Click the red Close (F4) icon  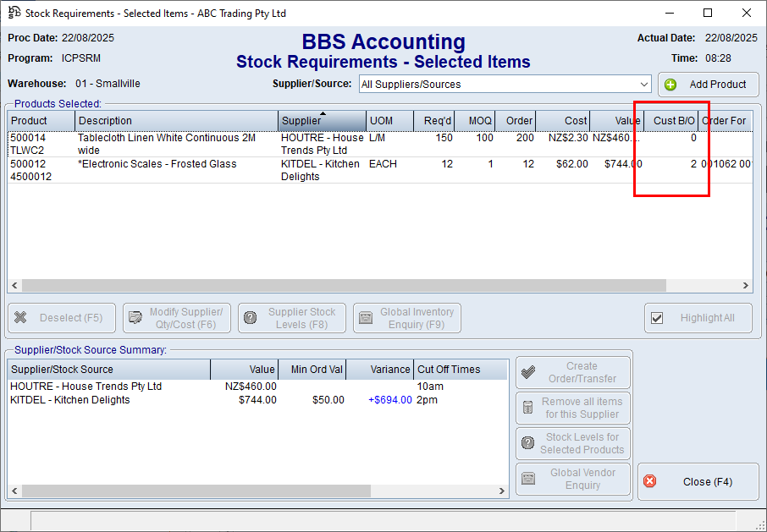coord(650,481)
